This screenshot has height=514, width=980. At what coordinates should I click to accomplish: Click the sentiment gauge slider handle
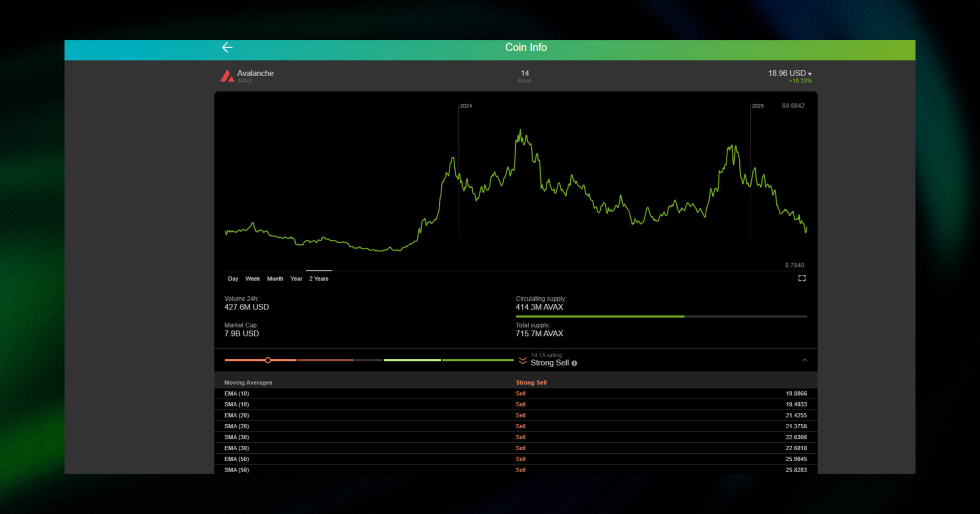267,360
